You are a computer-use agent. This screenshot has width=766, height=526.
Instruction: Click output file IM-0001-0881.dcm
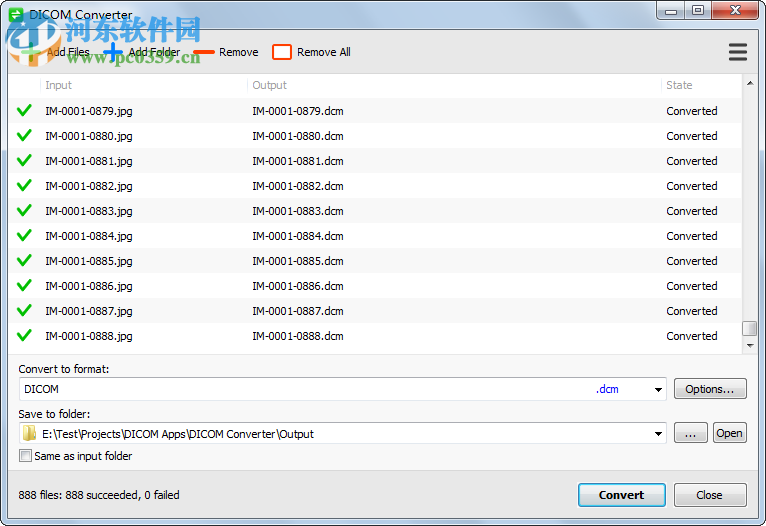(x=298, y=161)
